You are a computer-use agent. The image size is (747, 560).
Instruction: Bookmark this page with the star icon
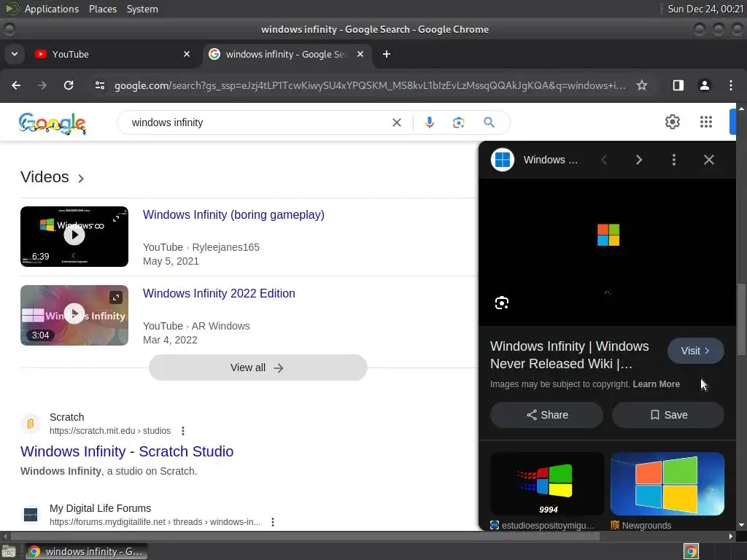642,85
